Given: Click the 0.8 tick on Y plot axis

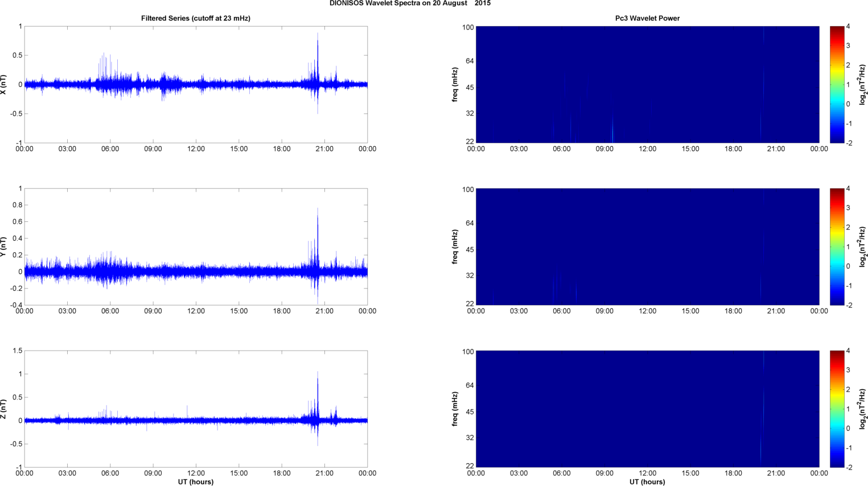Looking at the screenshot, I should [x=17, y=205].
